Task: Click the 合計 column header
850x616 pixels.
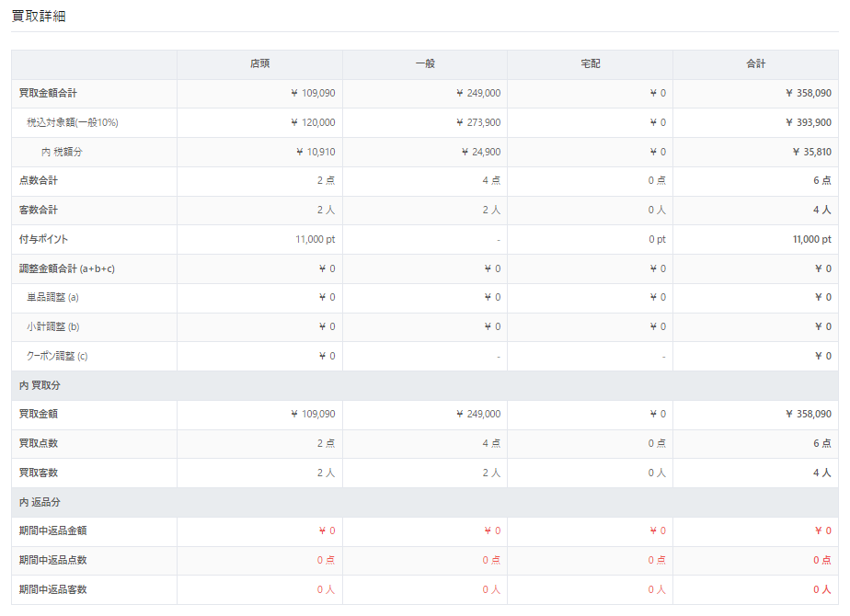Action: point(755,64)
